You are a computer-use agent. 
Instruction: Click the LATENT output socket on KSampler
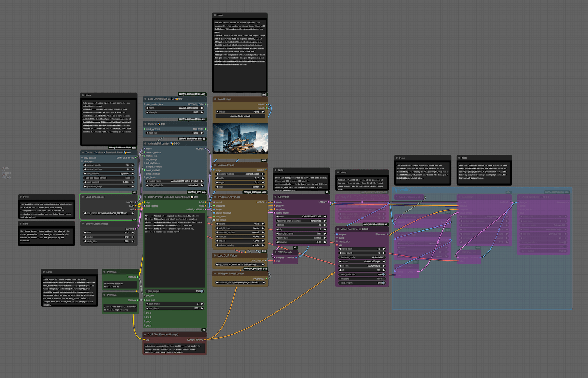click(328, 202)
